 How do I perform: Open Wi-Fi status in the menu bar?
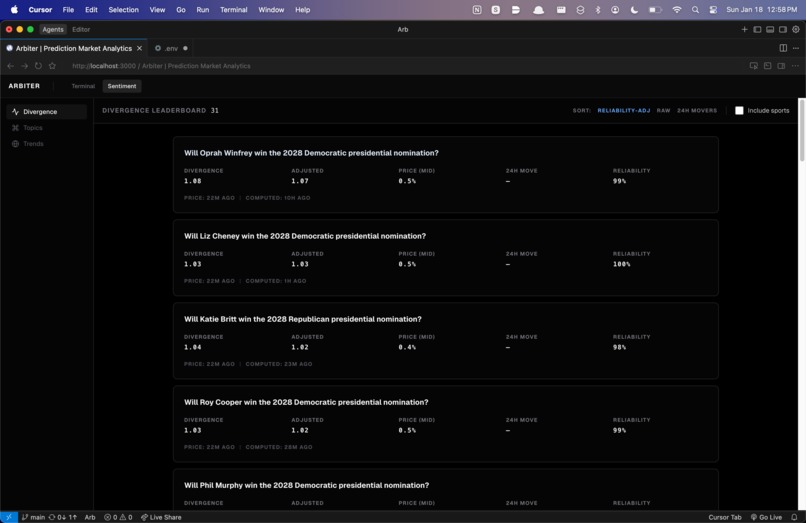(676, 10)
